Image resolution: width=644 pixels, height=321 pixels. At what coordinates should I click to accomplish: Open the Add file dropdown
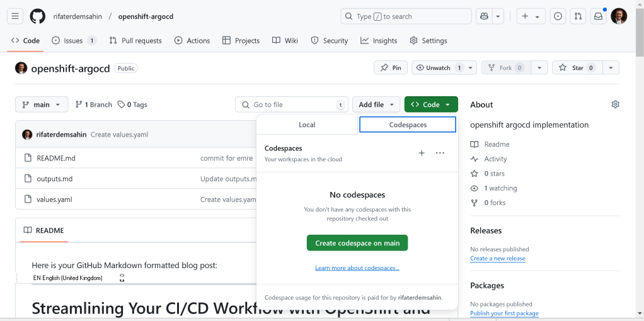tap(376, 104)
